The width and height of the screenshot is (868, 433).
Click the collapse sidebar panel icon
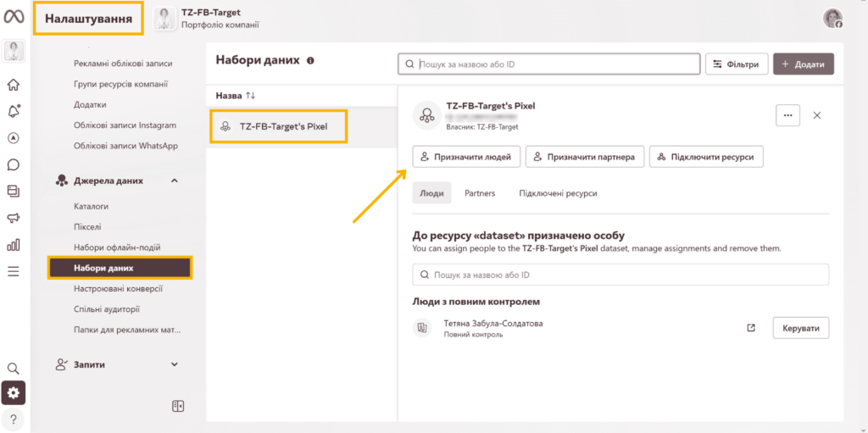[178, 406]
